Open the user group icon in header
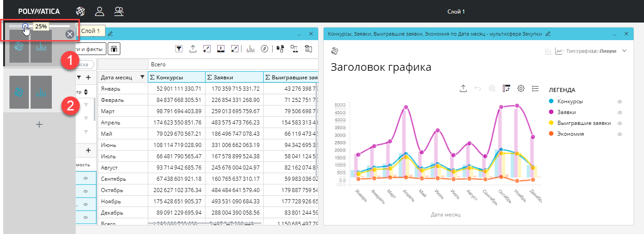This screenshot has height=234, width=644. tap(119, 11)
